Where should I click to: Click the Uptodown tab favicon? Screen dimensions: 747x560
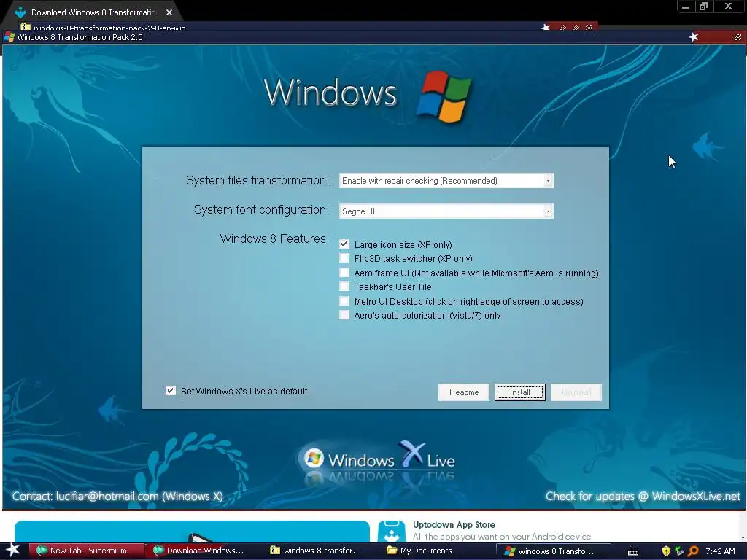click(20, 12)
